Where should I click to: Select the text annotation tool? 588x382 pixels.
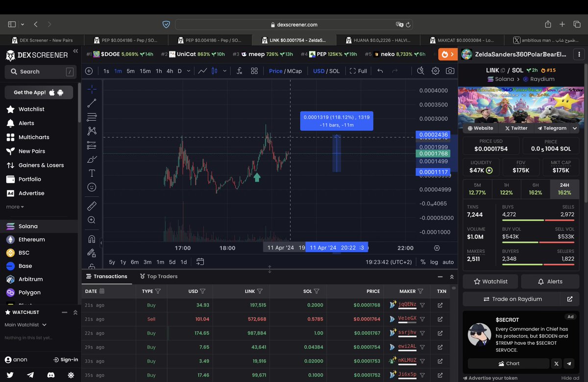tap(92, 173)
